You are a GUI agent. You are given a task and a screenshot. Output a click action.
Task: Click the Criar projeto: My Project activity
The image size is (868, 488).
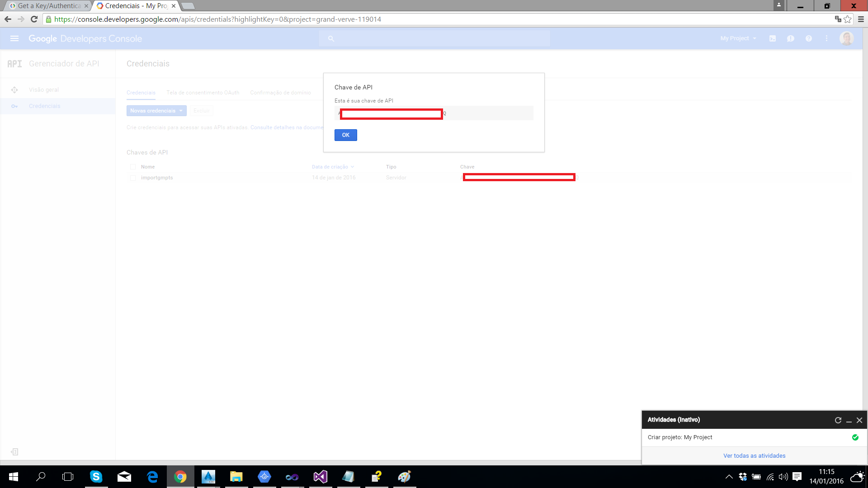tap(680, 437)
